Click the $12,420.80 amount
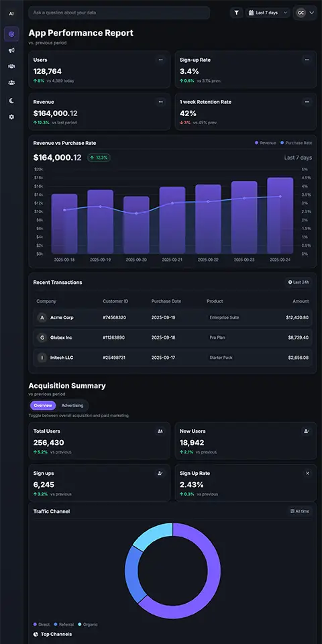This screenshot has width=322, height=644. 297,317
